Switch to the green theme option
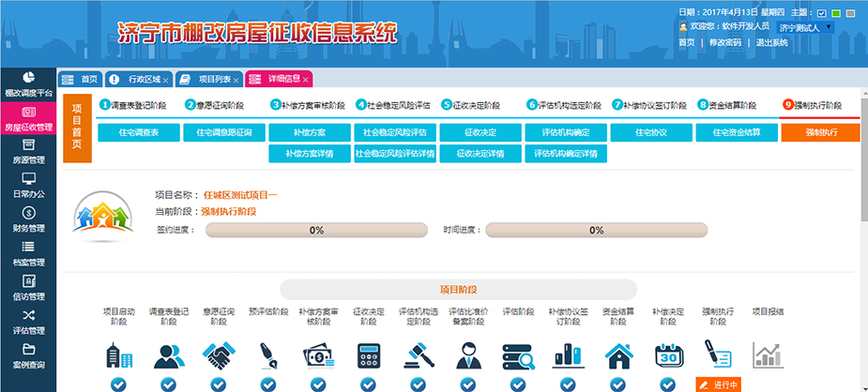Viewport: 868px width, 392px height. [x=835, y=13]
